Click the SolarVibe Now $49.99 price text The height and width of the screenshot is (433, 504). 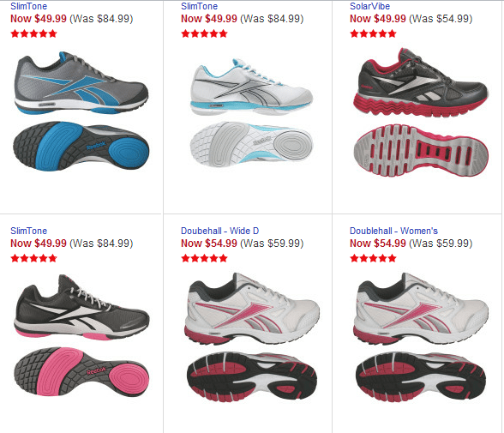pyautogui.click(x=378, y=19)
